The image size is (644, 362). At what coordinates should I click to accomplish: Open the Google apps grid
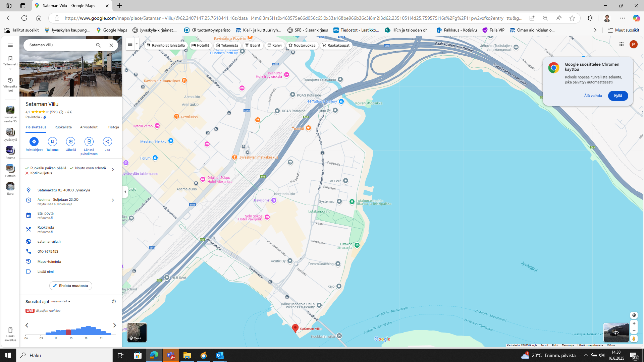point(621,44)
